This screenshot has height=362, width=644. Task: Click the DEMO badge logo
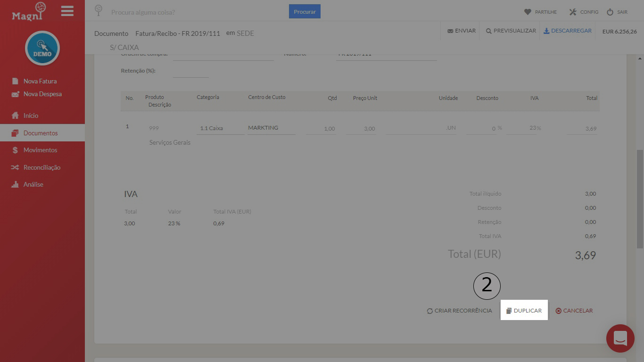[x=42, y=48]
